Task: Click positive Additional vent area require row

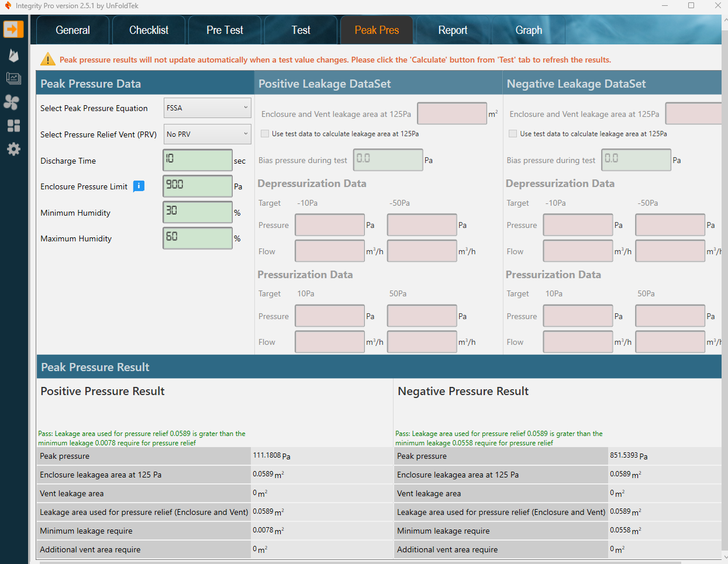Action: coord(214,549)
